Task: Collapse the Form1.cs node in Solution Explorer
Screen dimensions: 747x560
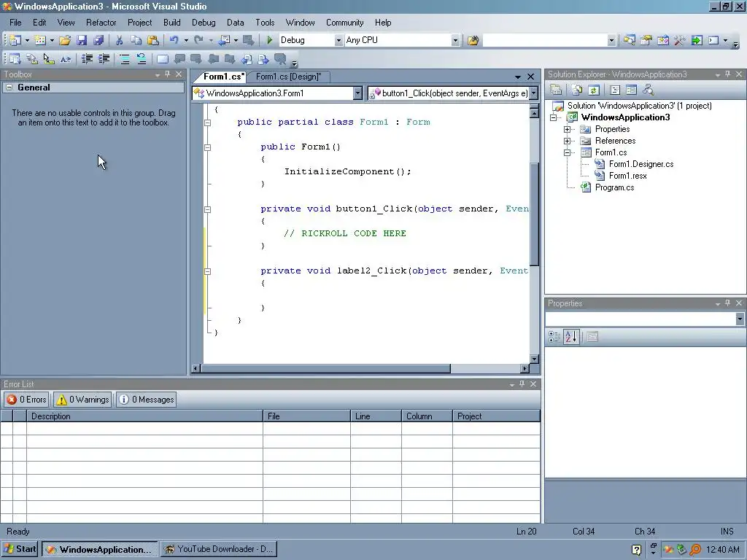Action: coord(567,153)
